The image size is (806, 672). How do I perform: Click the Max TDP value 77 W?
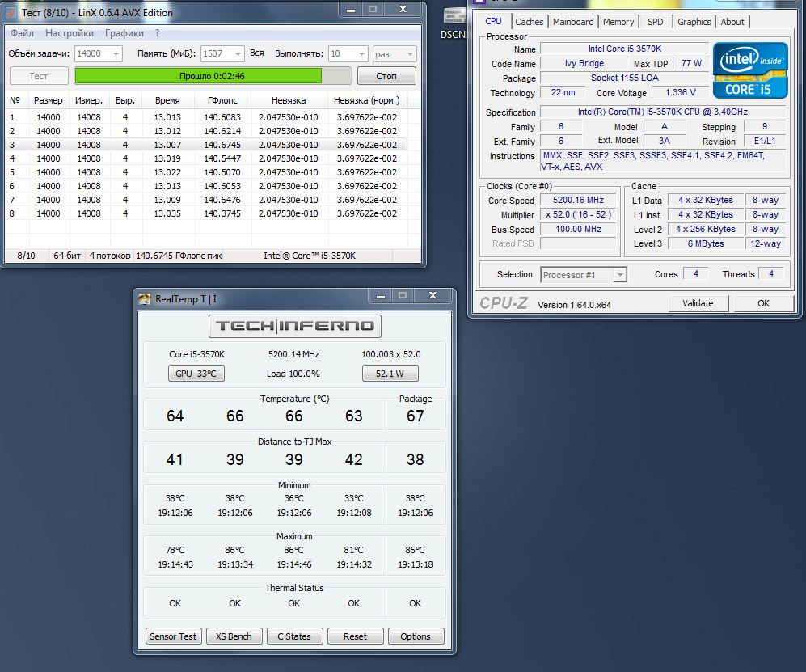click(x=691, y=63)
